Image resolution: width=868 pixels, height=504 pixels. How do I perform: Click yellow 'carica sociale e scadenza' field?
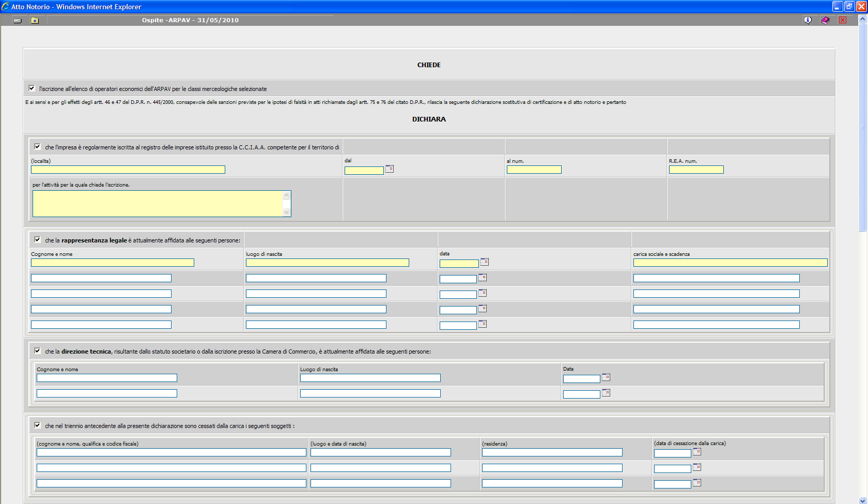point(731,263)
